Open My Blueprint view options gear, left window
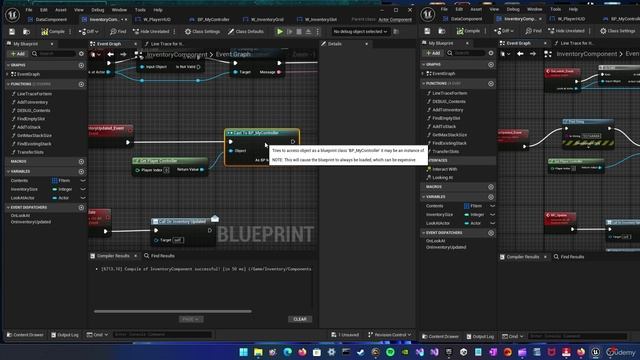This screenshot has height=360, width=640. (x=81, y=53)
